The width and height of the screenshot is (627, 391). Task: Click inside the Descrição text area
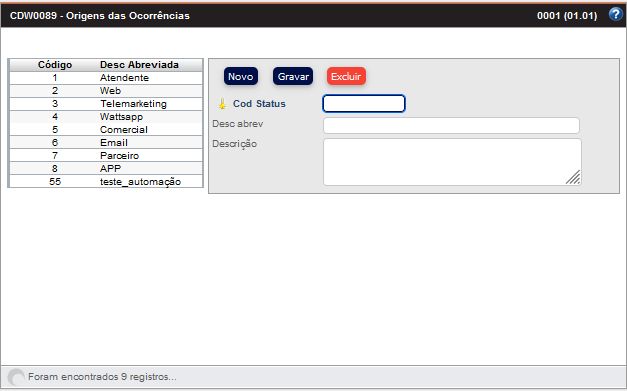pyautogui.click(x=452, y=162)
